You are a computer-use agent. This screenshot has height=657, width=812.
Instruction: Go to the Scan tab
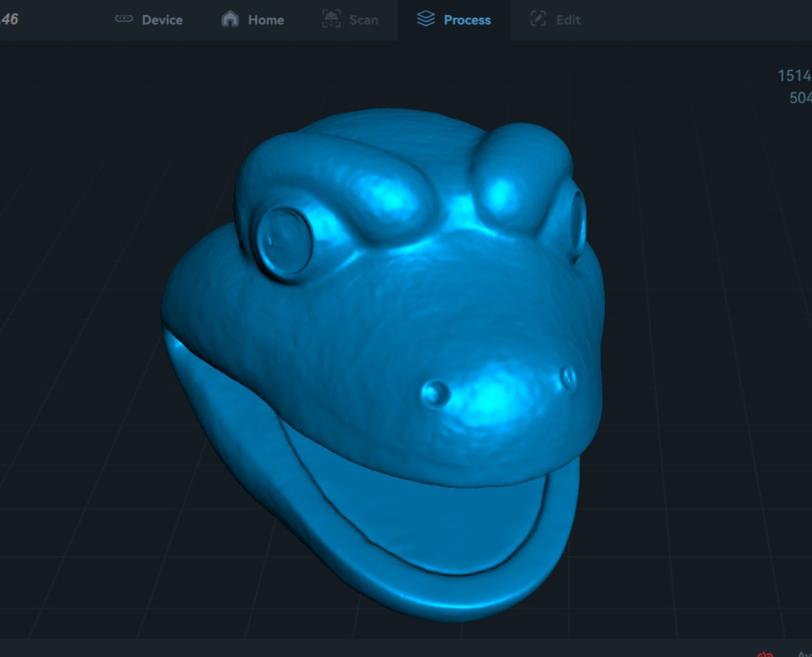point(363,20)
